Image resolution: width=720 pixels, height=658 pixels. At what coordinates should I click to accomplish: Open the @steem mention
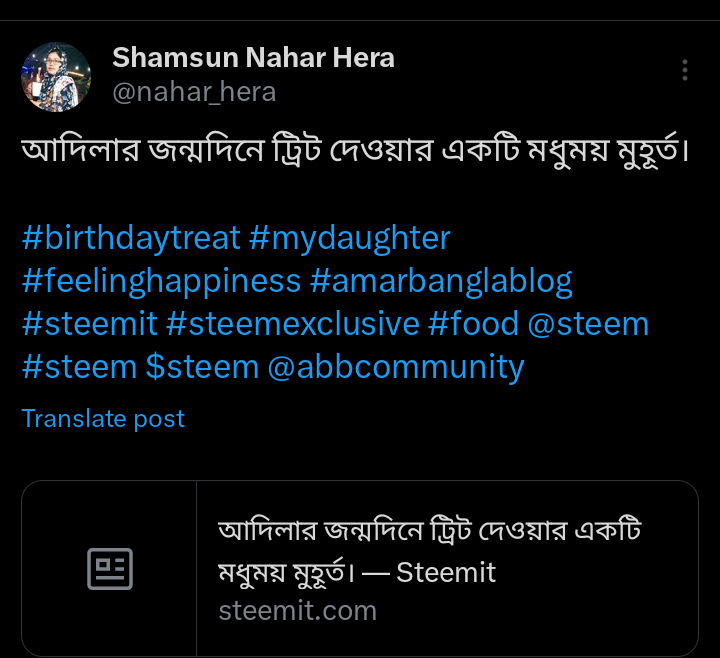pos(589,324)
